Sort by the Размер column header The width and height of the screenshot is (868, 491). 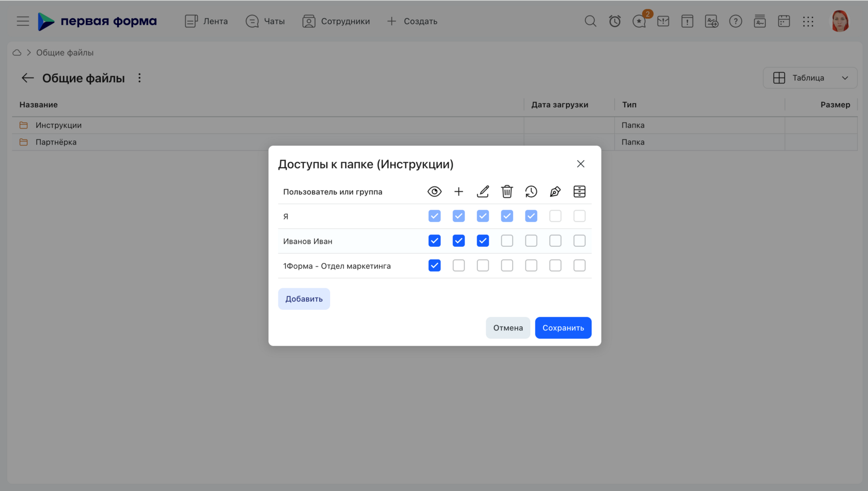pos(835,105)
